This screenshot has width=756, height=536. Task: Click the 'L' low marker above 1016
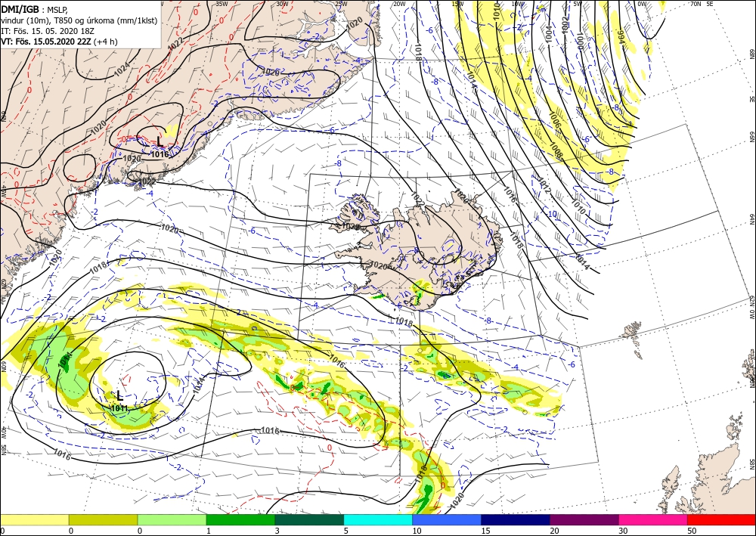tap(160, 141)
